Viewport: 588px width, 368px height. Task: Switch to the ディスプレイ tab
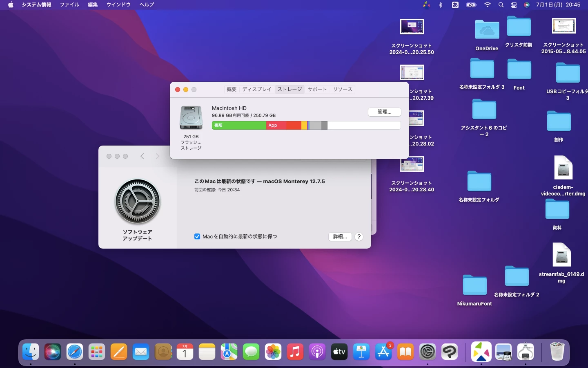(x=257, y=89)
